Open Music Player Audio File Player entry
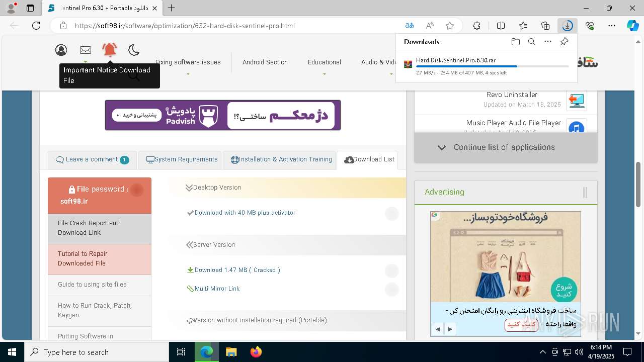This screenshot has height=362, width=644. pos(514,123)
